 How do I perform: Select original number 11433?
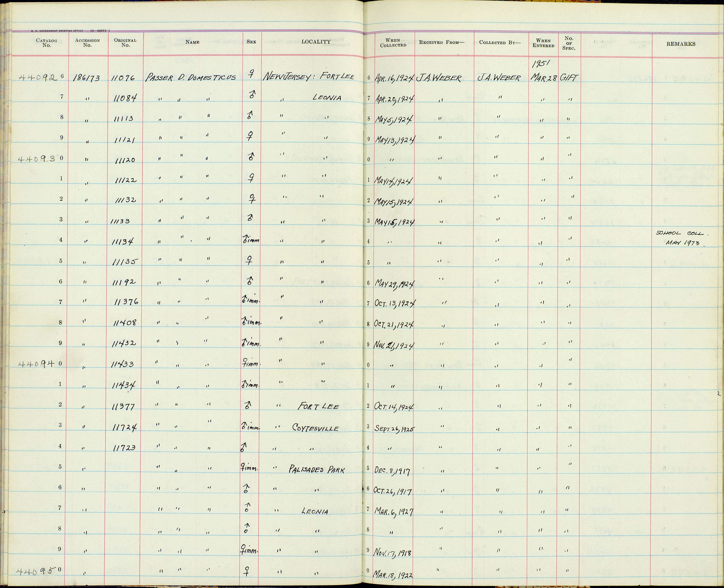click(123, 364)
